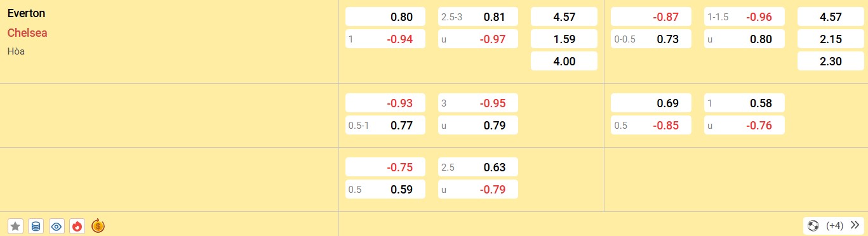Screen dimensions: 868x236
Task: Click the red flame hot icon
Action: click(x=77, y=226)
